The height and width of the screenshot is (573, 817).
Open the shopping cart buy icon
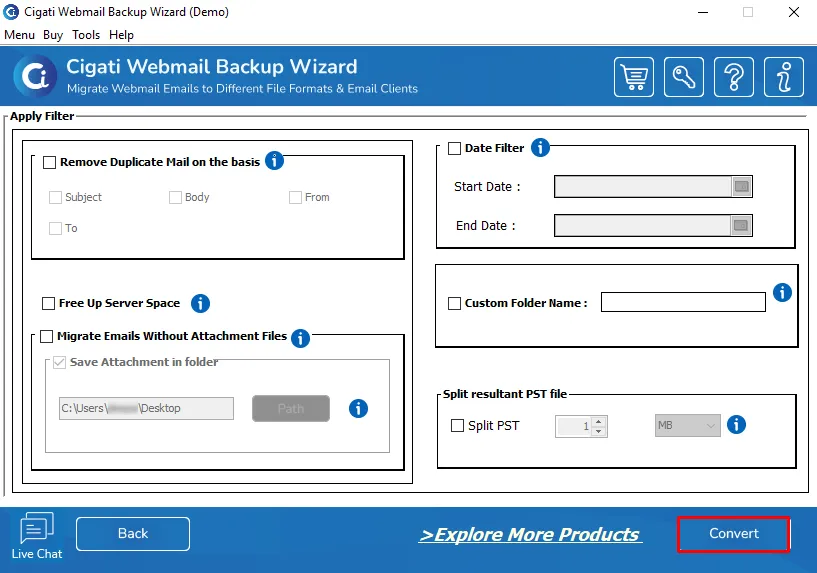tap(634, 77)
